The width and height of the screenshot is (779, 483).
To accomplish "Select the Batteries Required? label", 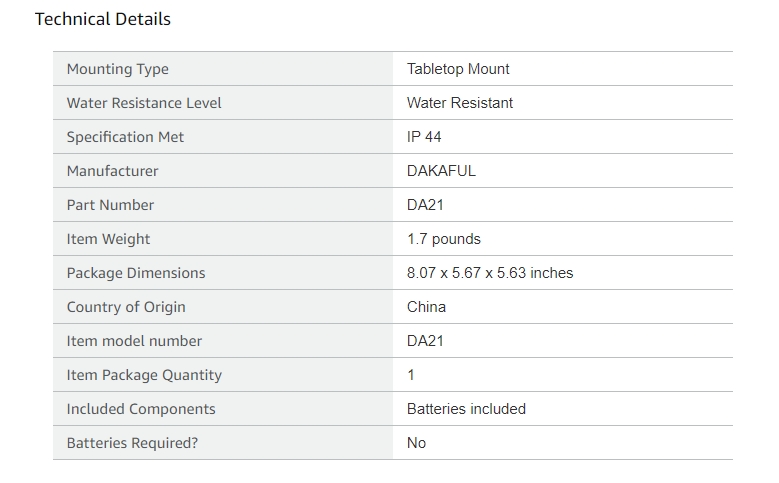I will [132, 443].
